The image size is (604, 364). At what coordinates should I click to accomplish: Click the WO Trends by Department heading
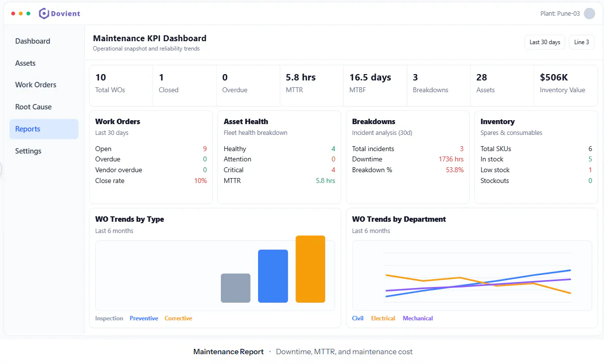click(399, 219)
